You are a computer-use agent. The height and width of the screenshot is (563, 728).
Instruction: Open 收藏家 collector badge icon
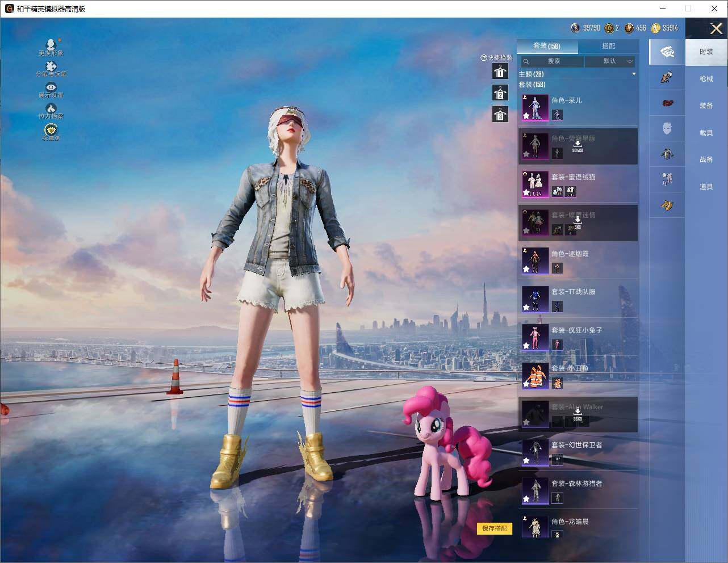coord(51,129)
